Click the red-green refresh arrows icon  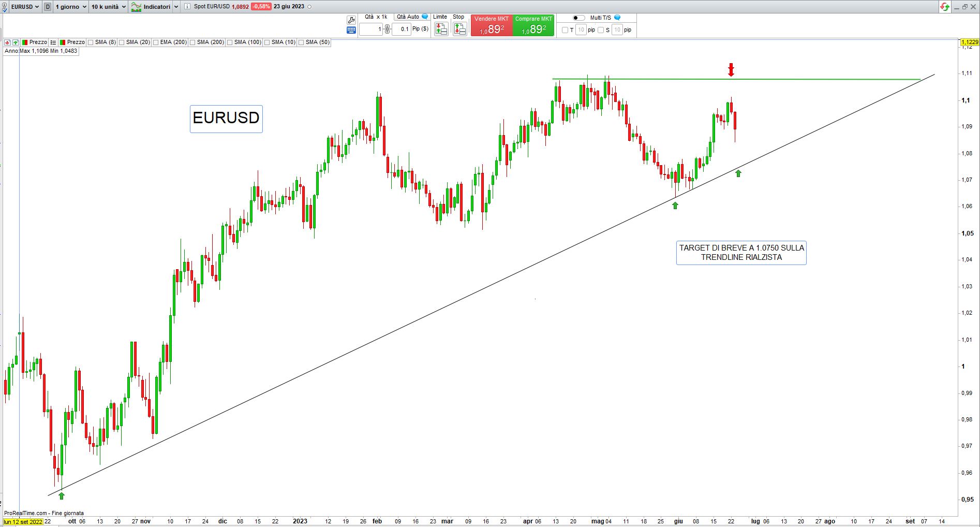tap(945, 7)
